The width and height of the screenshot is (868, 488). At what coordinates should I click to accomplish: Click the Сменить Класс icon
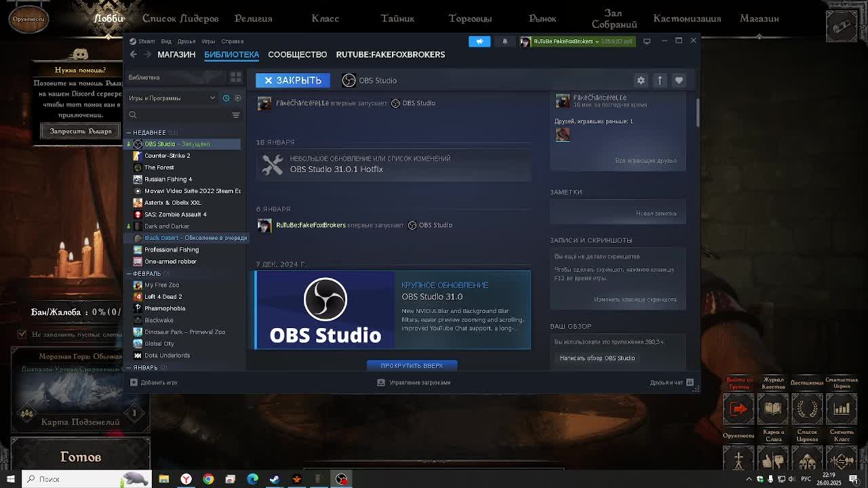coord(842,459)
